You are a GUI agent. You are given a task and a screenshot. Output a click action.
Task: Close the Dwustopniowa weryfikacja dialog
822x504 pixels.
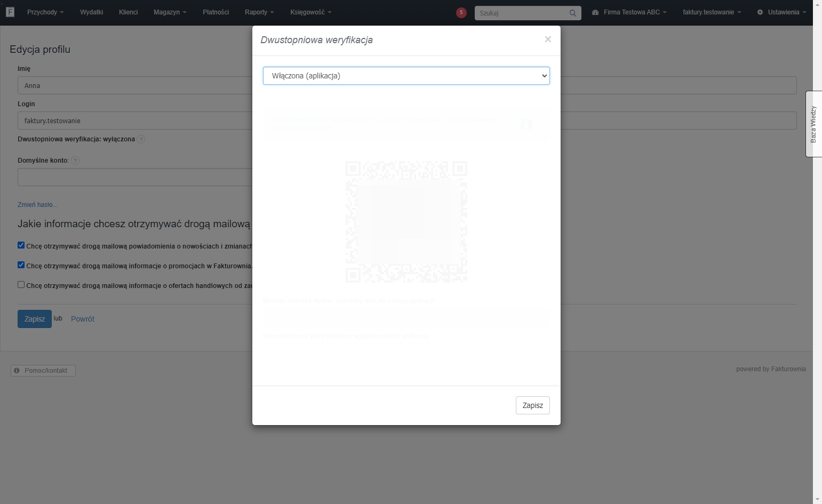548,39
